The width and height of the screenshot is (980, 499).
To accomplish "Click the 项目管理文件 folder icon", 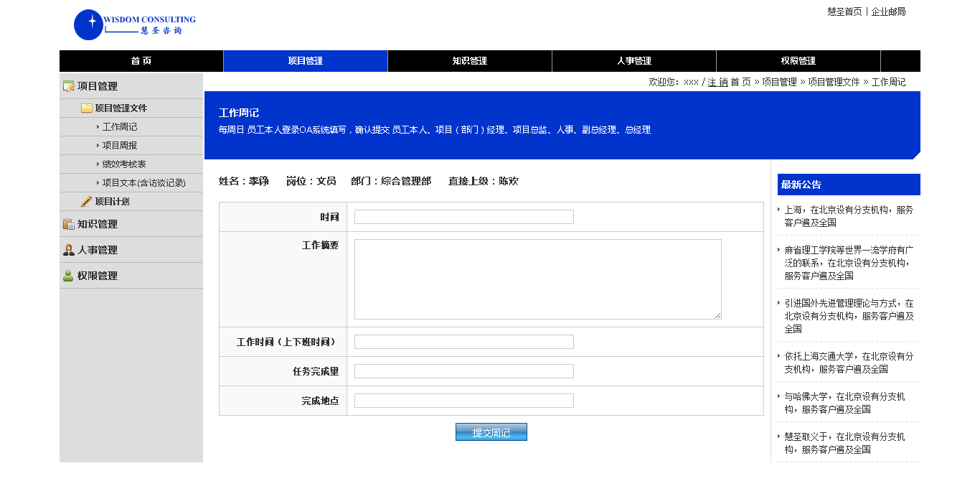I will [x=87, y=108].
